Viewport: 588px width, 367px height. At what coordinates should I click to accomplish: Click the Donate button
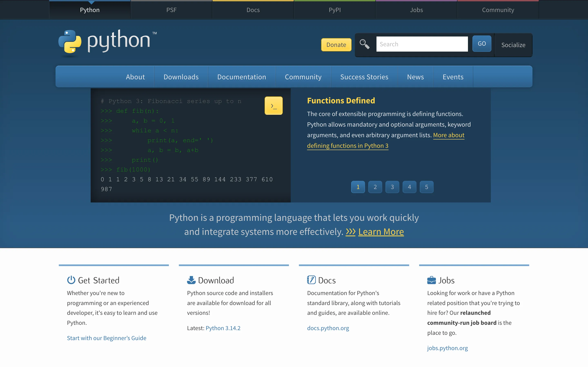tap(336, 45)
